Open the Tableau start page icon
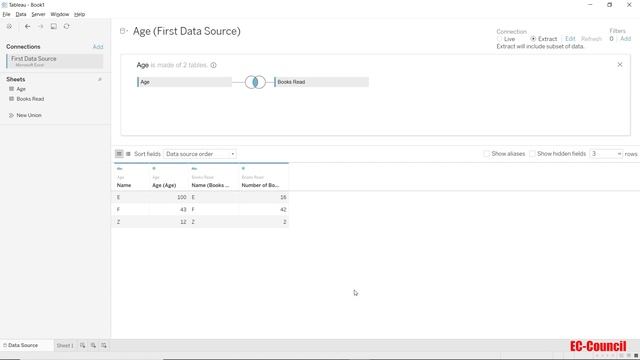The width and height of the screenshot is (640, 360). coord(9,27)
